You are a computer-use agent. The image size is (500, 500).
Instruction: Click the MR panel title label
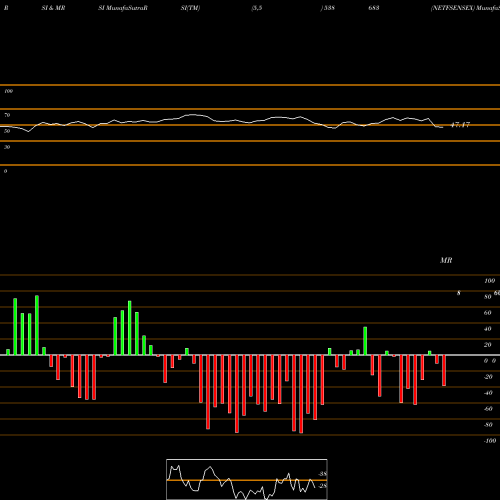[x=446, y=260]
